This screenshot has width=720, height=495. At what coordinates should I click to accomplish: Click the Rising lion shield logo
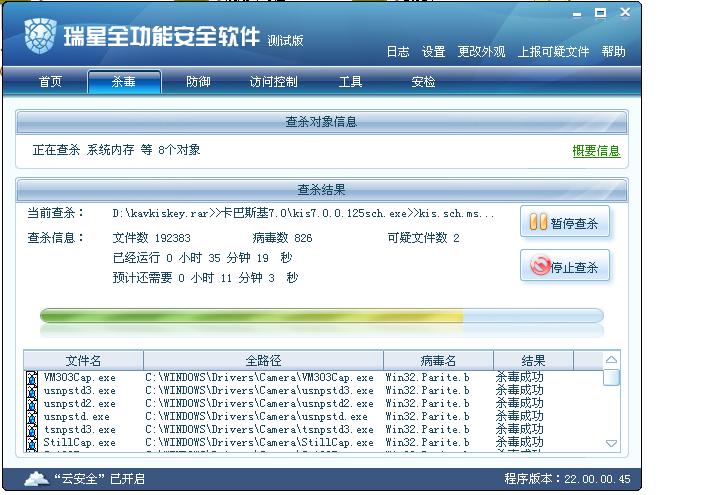coord(40,36)
